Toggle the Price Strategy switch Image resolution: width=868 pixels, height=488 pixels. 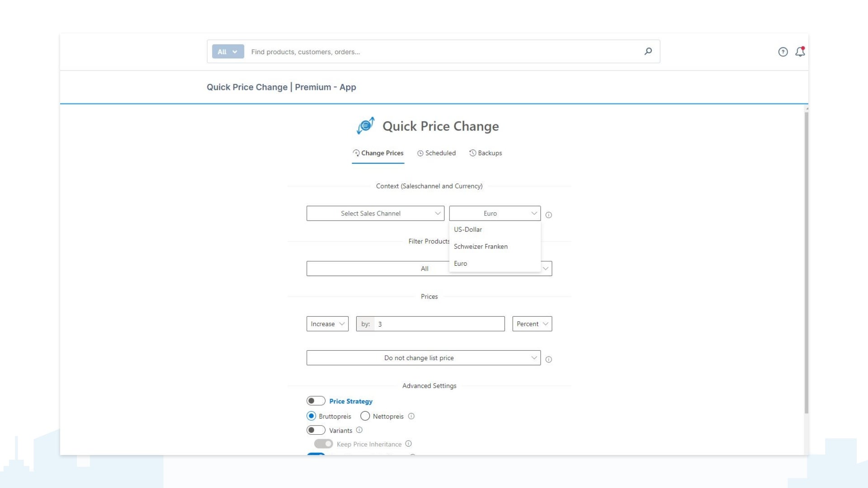(x=316, y=401)
